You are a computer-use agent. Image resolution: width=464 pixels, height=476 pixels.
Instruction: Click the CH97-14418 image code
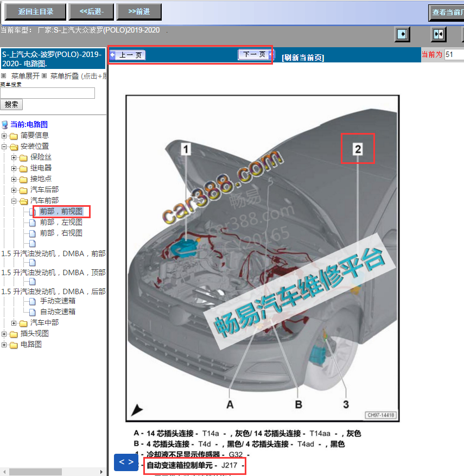[x=381, y=415]
